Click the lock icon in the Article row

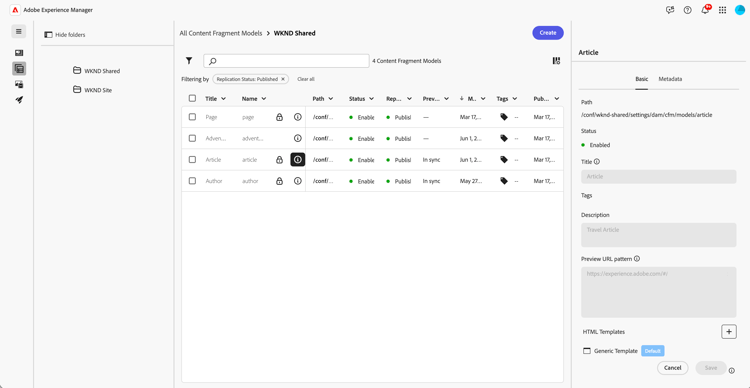coord(279,160)
